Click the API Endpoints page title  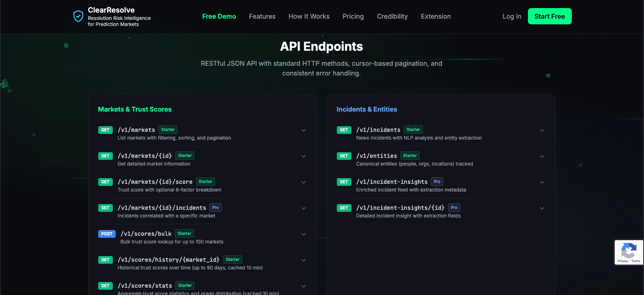(321, 47)
